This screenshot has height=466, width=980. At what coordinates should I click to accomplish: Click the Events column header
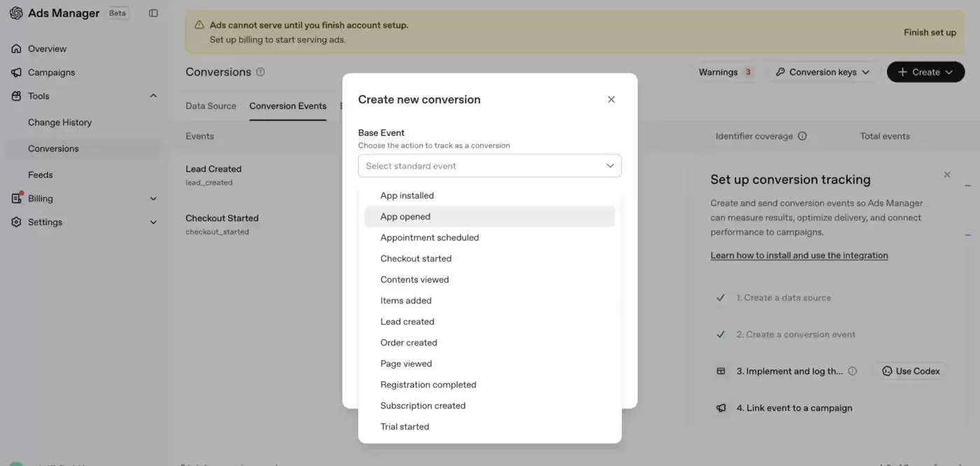pyautogui.click(x=199, y=136)
